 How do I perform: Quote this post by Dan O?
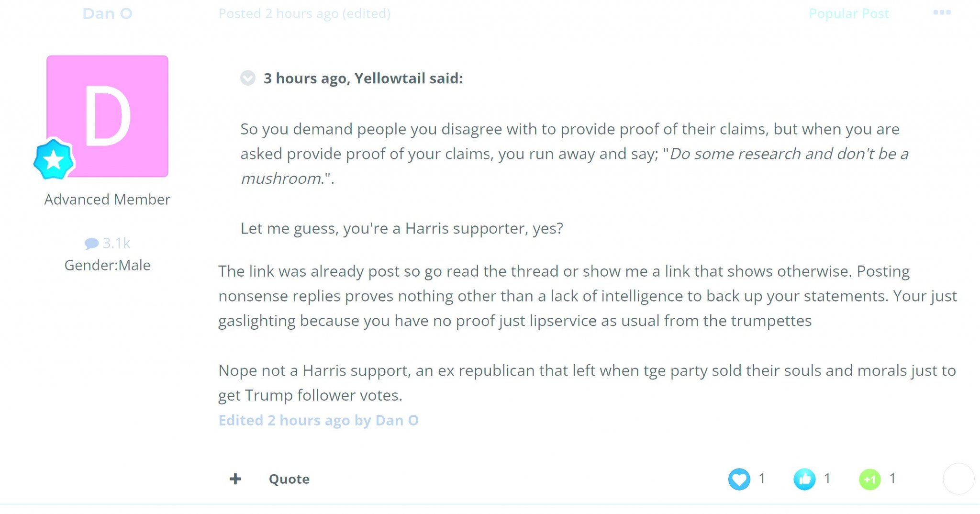(x=289, y=479)
